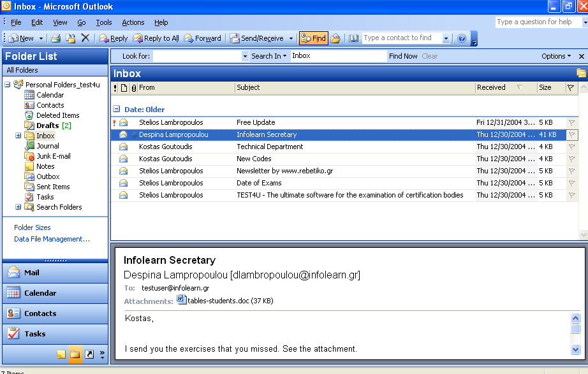Click the Move to Folder icon
The image size is (588, 374).
(71, 38)
